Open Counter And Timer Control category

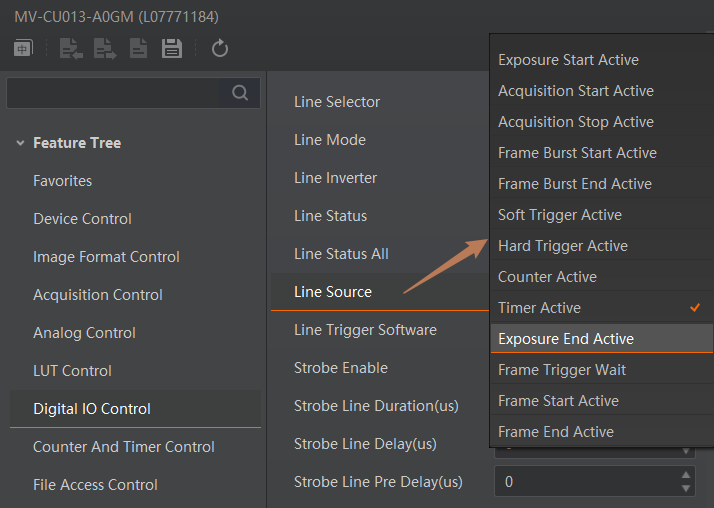[x=124, y=447]
